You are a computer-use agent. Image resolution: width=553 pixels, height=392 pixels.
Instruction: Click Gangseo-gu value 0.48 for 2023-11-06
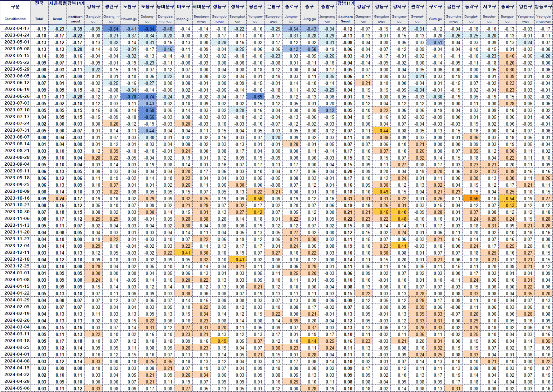399,219
